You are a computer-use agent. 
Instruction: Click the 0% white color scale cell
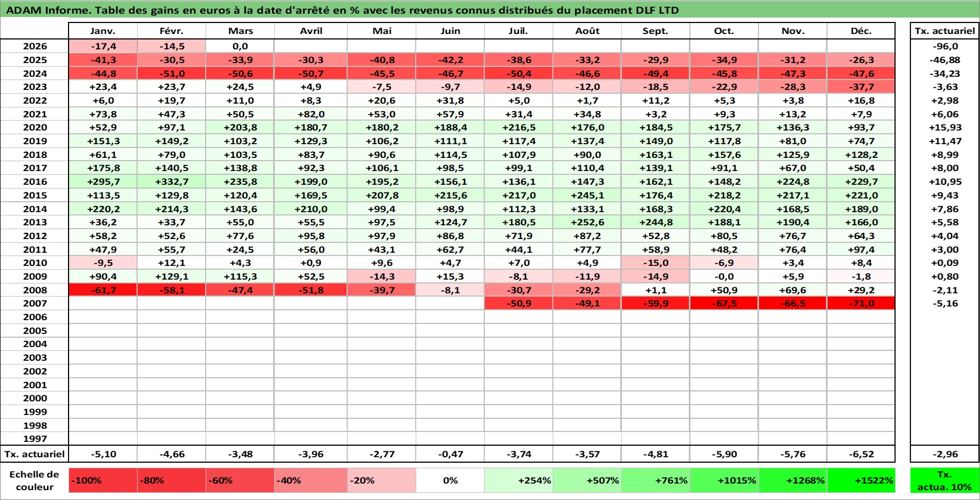450,480
